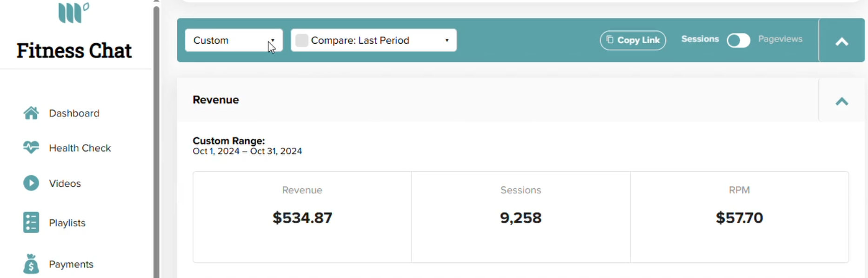Collapse the filter bar with top chevron
Viewport: 868px width, 278px height.
click(x=841, y=41)
